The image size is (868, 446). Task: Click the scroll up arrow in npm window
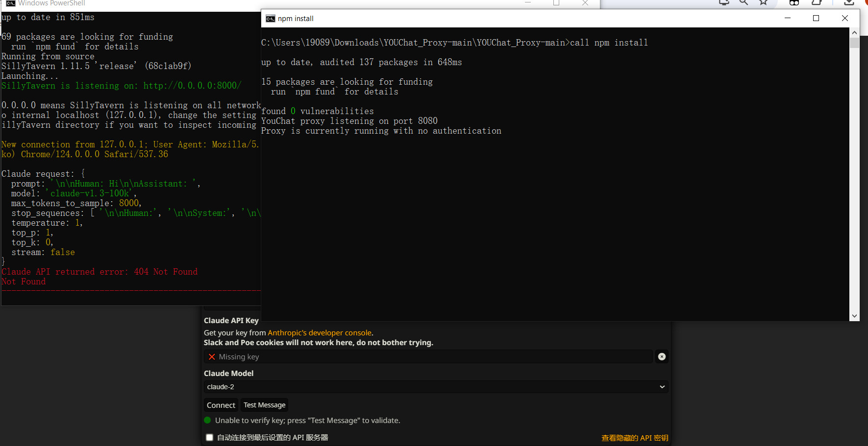pos(854,33)
